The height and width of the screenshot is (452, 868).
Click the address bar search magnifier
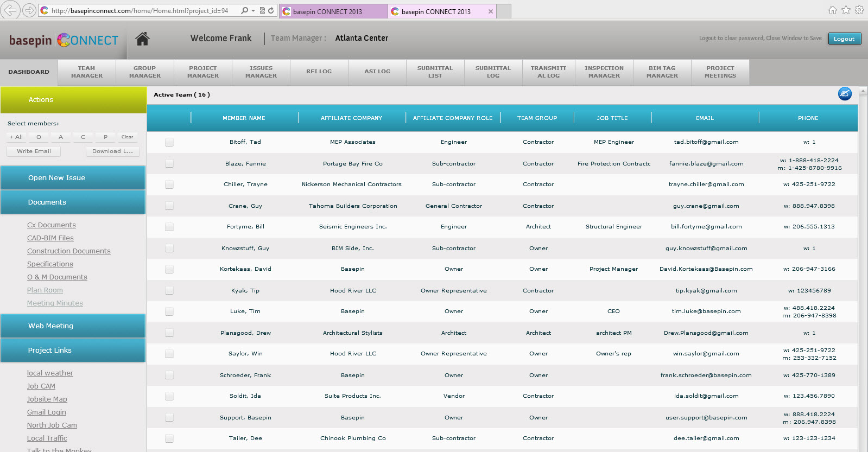click(244, 10)
